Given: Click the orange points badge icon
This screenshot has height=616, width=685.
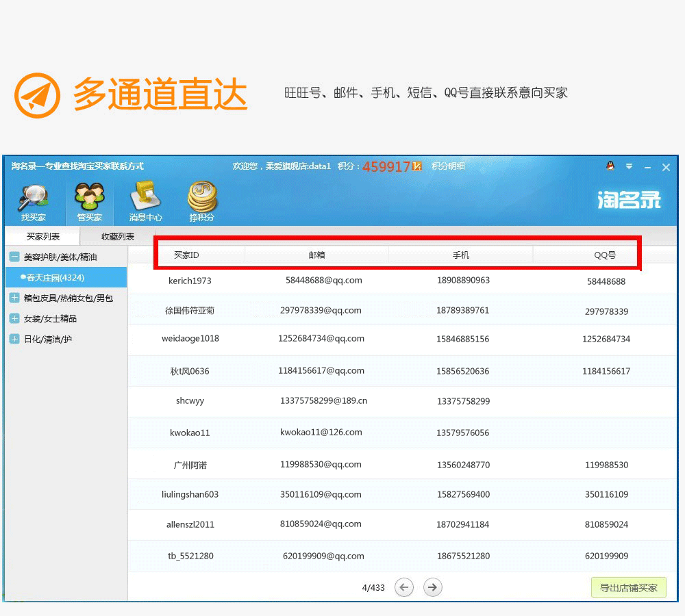Looking at the screenshot, I should coord(417,166).
